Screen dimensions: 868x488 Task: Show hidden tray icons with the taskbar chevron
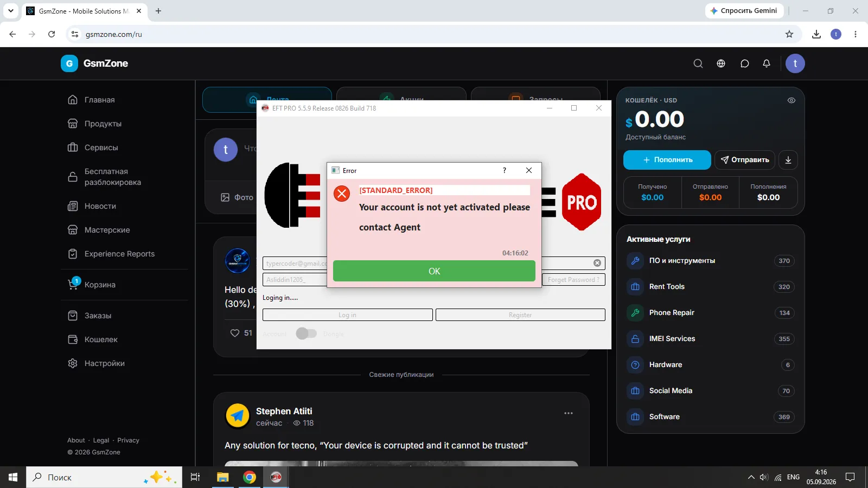click(751, 477)
